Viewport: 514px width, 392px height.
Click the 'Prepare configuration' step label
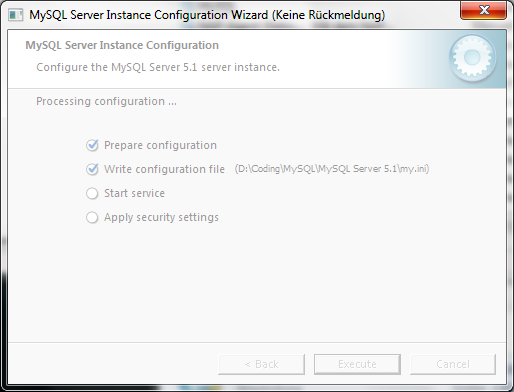pos(160,145)
